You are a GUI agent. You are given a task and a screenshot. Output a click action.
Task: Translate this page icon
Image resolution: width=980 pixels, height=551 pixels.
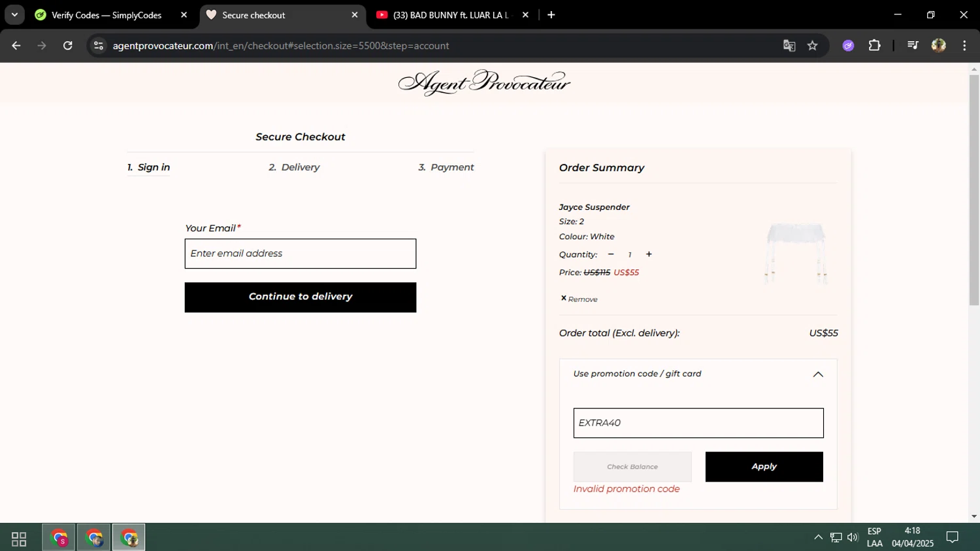coord(789,46)
